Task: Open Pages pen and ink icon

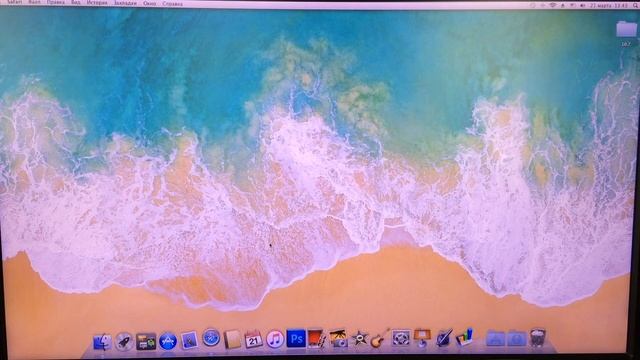Action: tap(444, 338)
